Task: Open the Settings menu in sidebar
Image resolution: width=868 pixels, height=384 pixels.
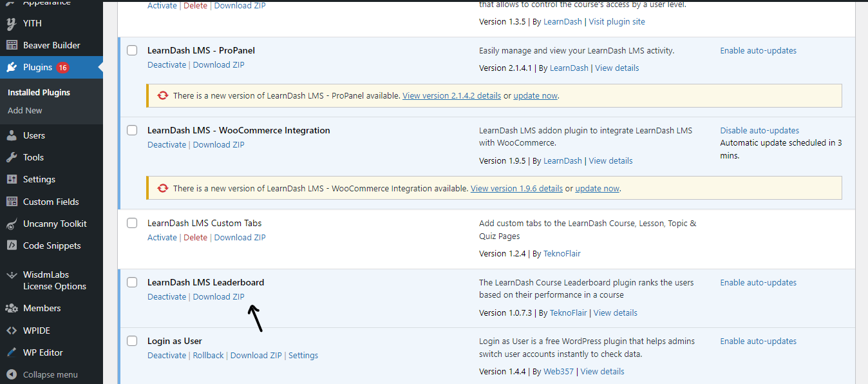Action: 39,179
